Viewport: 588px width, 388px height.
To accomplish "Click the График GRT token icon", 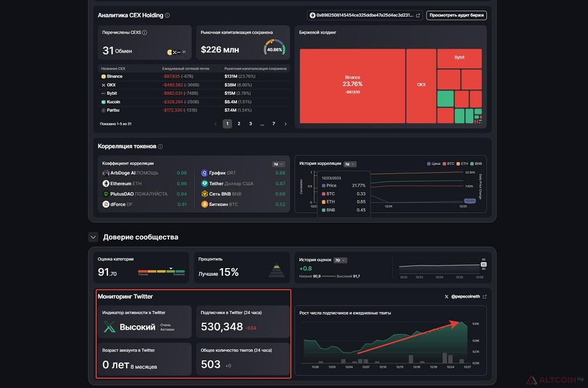I will pyautogui.click(x=204, y=173).
